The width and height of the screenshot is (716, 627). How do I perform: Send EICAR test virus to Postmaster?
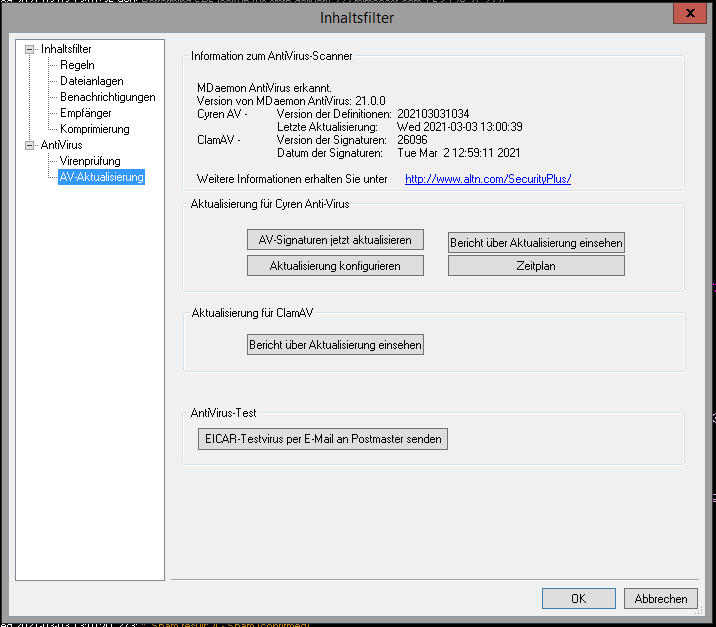pyautogui.click(x=322, y=439)
